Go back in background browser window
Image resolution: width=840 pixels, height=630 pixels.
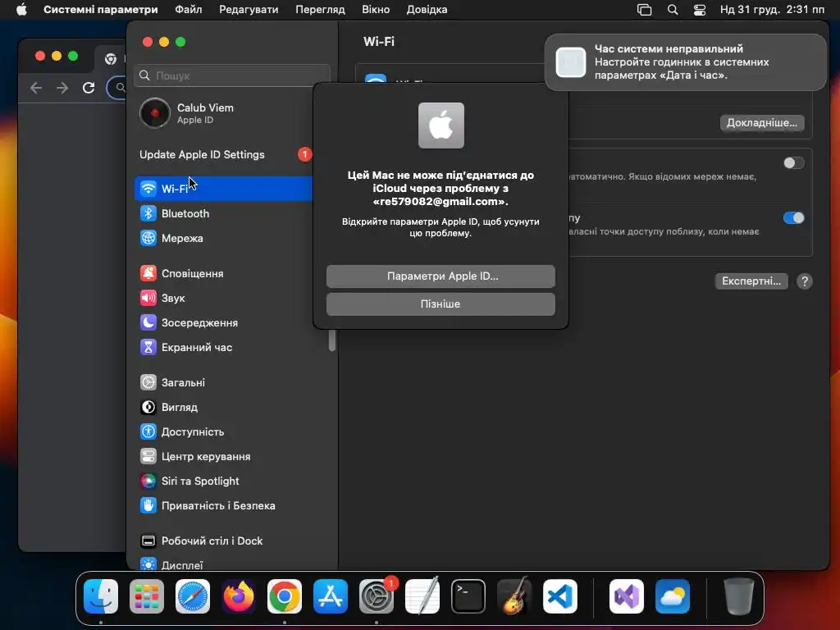click(x=36, y=88)
